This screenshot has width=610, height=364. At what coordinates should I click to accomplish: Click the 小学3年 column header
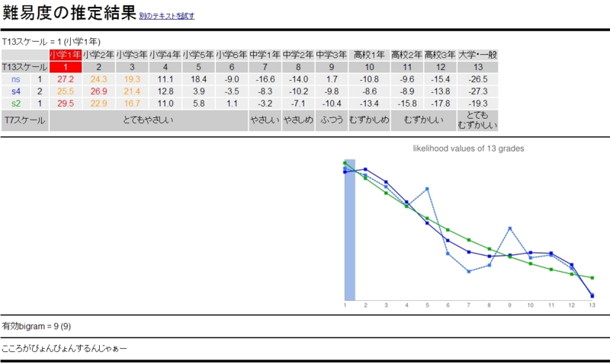click(x=132, y=55)
